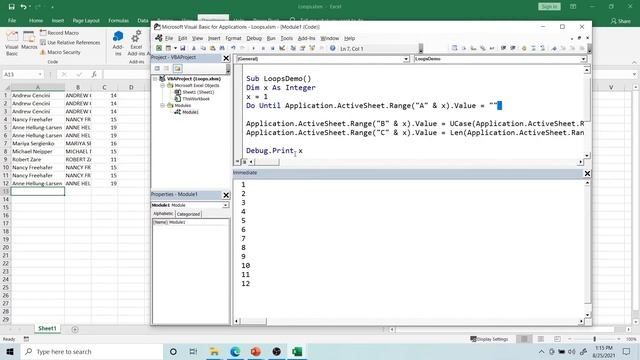Open File Explorer from the taskbar

[214, 351]
